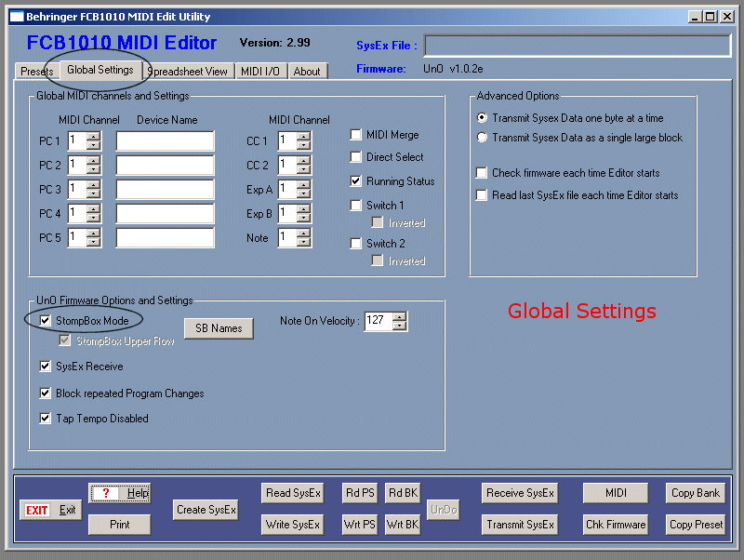Image resolution: width=744 pixels, height=560 pixels.
Task: Click the firmware version text UnO v1.0.2e
Action: (x=453, y=69)
